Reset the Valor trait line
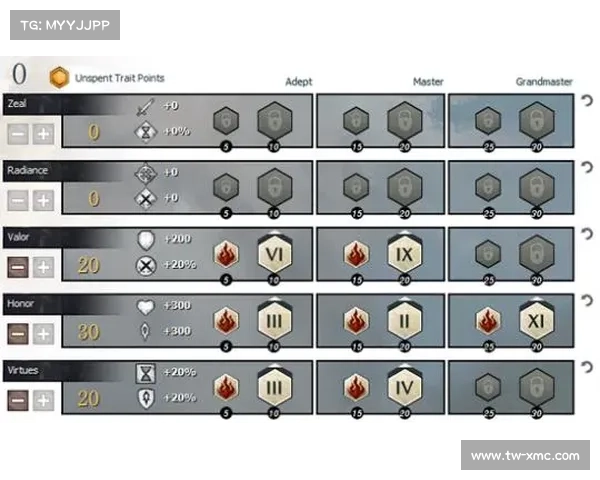The width and height of the screenshot is (600, 480). coord(587,234)
